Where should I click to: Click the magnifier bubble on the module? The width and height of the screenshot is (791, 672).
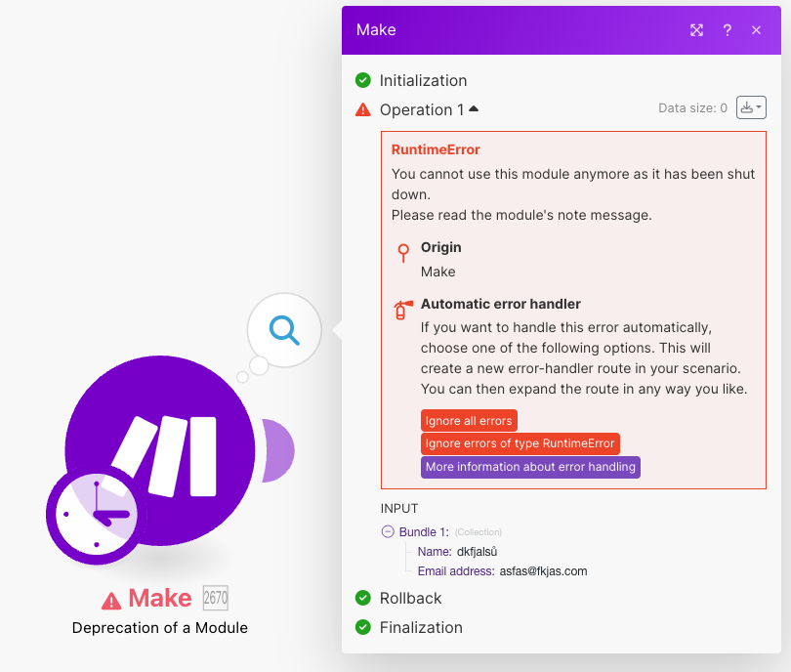tap(284, 330)
